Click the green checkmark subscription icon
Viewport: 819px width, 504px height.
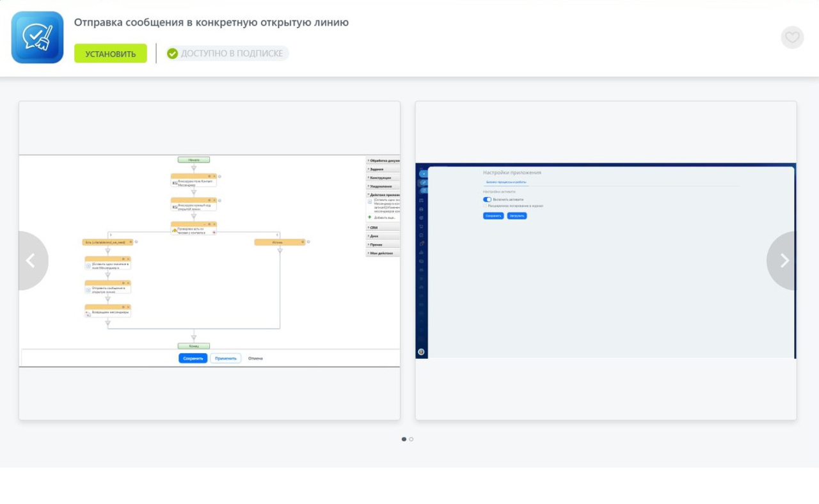(x=172, y=54)
